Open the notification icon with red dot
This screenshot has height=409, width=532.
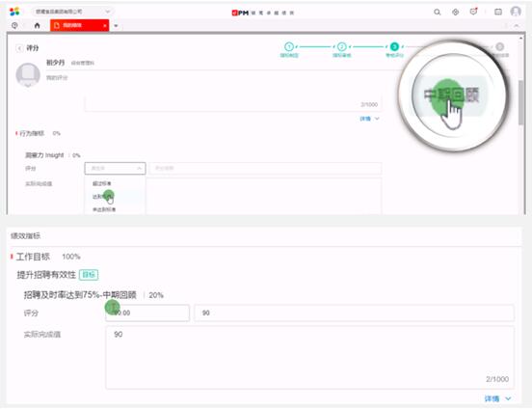click(473, 12)
